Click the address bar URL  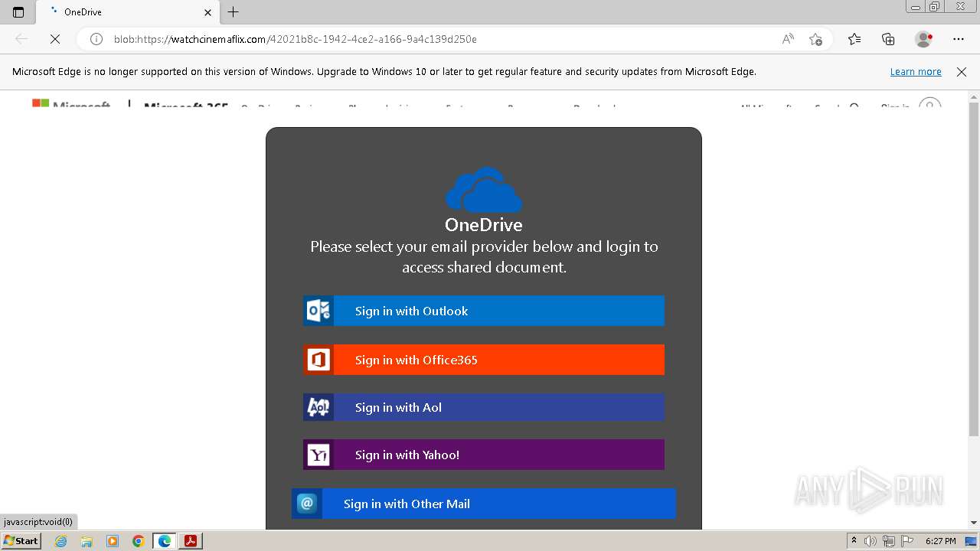[x=296, y=39]
